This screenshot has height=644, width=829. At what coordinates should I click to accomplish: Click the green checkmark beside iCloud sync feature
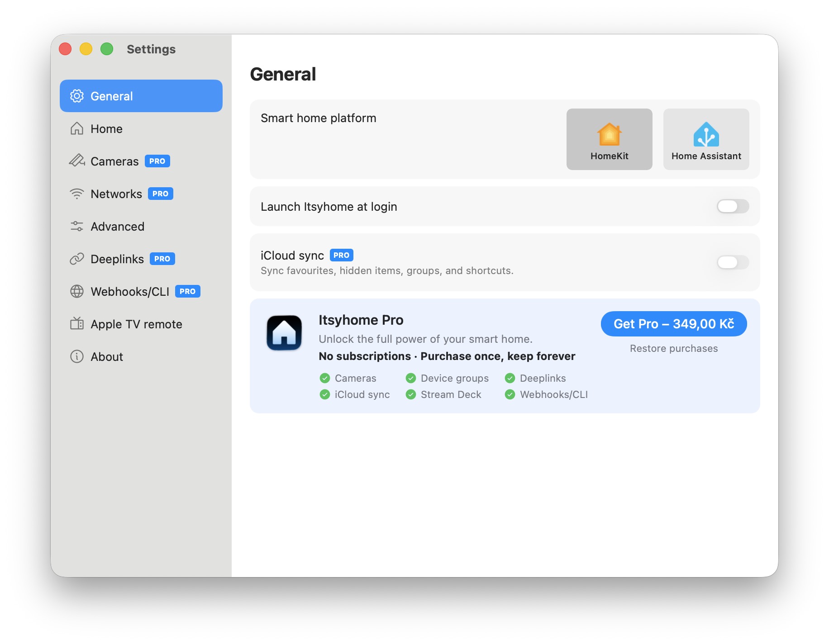[325, 394]
